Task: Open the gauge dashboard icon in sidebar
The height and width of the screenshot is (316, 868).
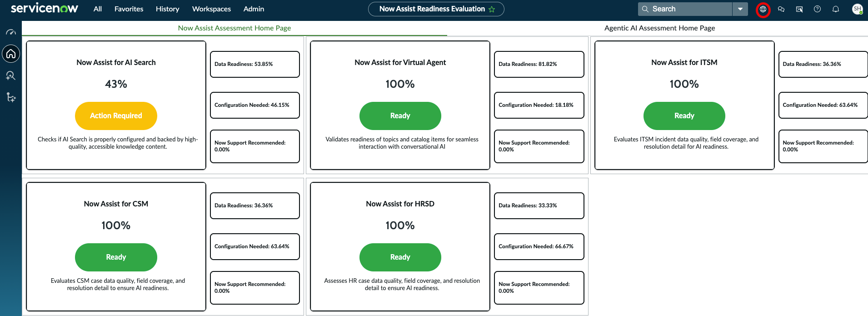Action: coord(11,32)
